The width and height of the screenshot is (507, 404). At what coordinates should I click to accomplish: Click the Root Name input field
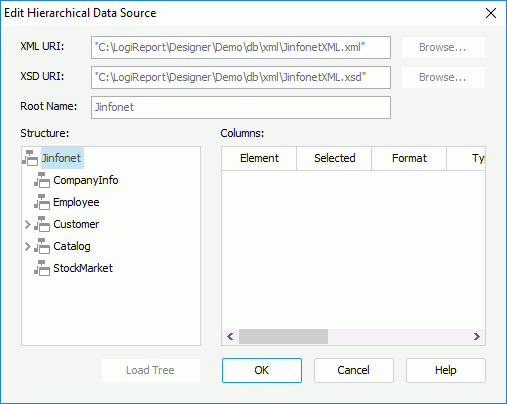[241, 107]
